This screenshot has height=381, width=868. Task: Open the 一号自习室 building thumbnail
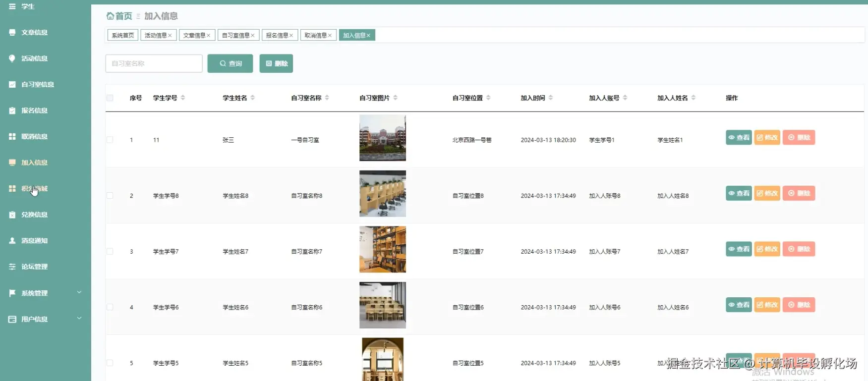coord(383,138)
